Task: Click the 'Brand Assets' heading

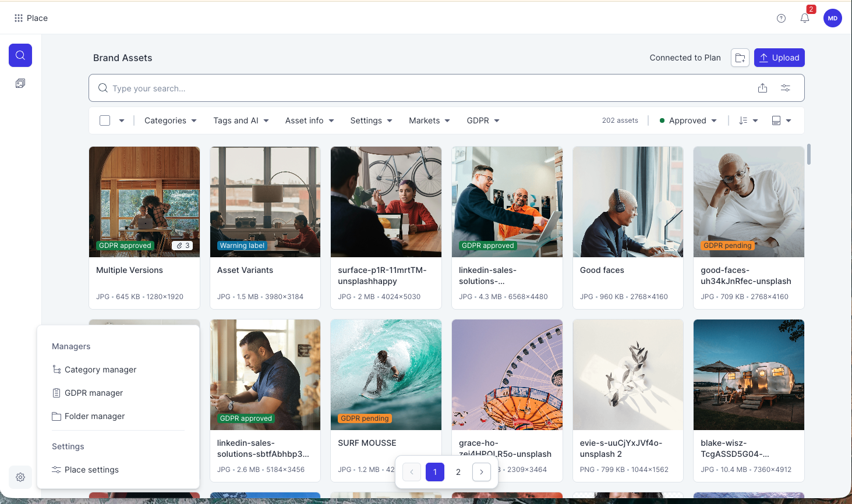Action: click(123, 58)
